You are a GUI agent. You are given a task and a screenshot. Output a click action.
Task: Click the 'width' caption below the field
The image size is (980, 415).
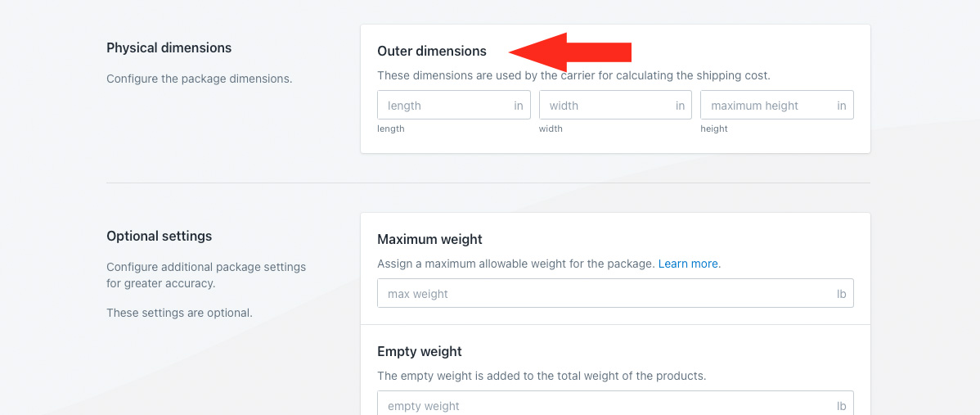click(x=551, y=129)
